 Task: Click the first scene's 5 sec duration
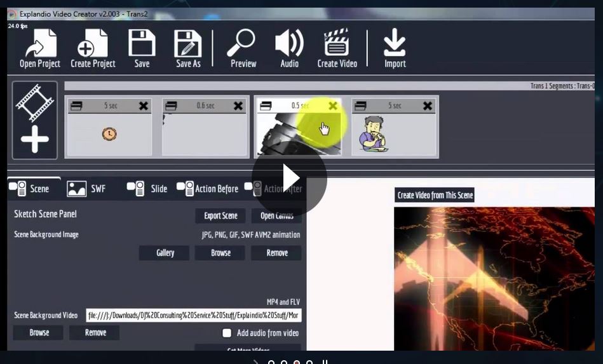pyautogui.click(x=111, y=105)
